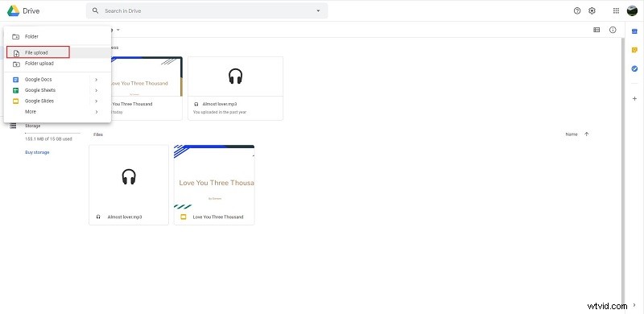
Task: Click the storage usage progress bar
Action: pos(52,133)
